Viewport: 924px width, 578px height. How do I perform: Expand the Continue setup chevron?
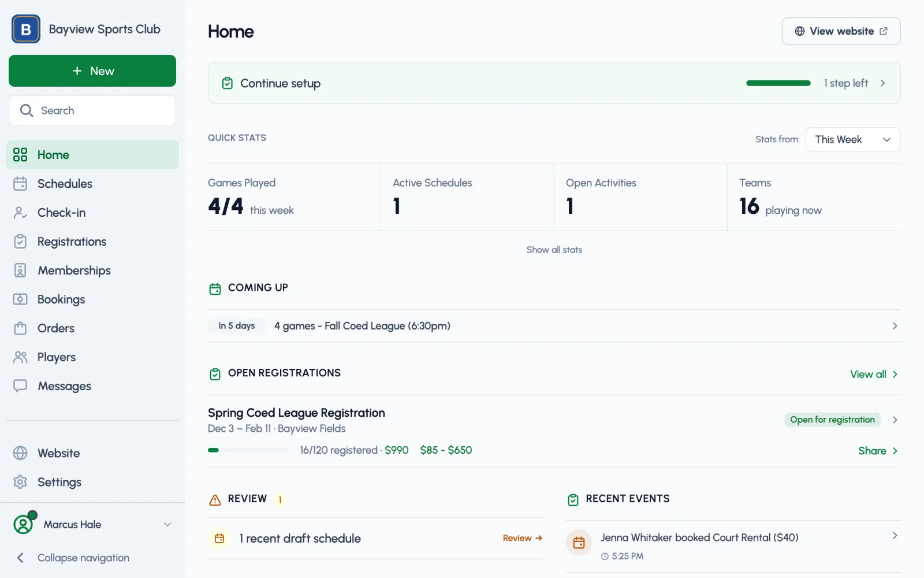pos(882,83)
